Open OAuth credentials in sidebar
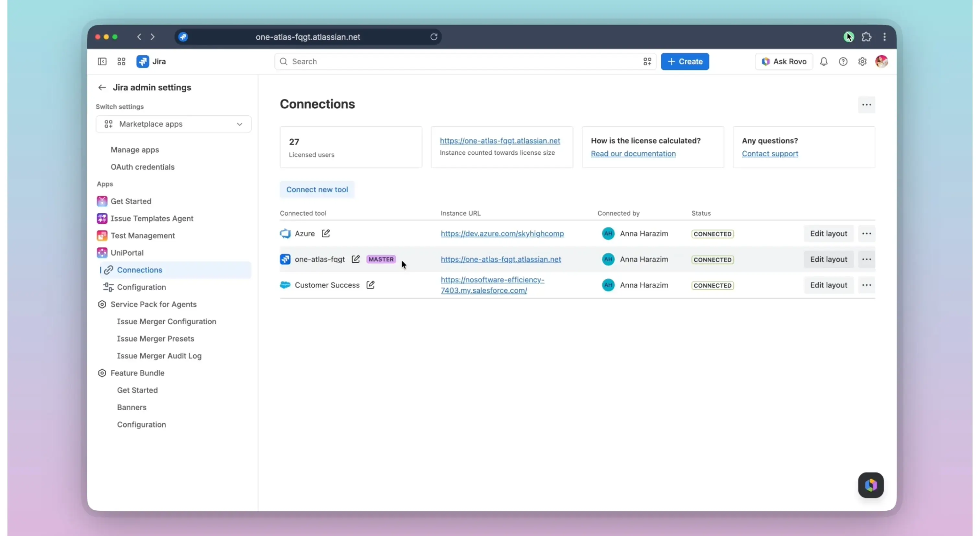This screenshot has height=536, width=980. [x=142, y=167]
